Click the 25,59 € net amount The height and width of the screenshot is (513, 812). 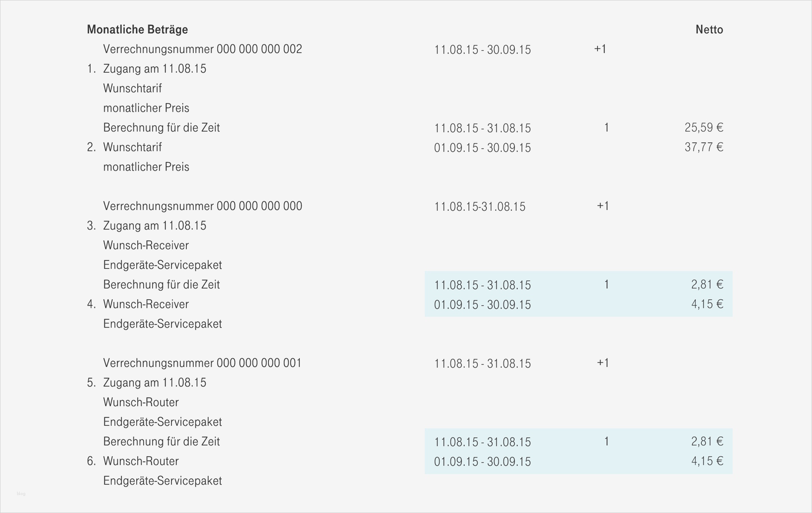[703, 127]
